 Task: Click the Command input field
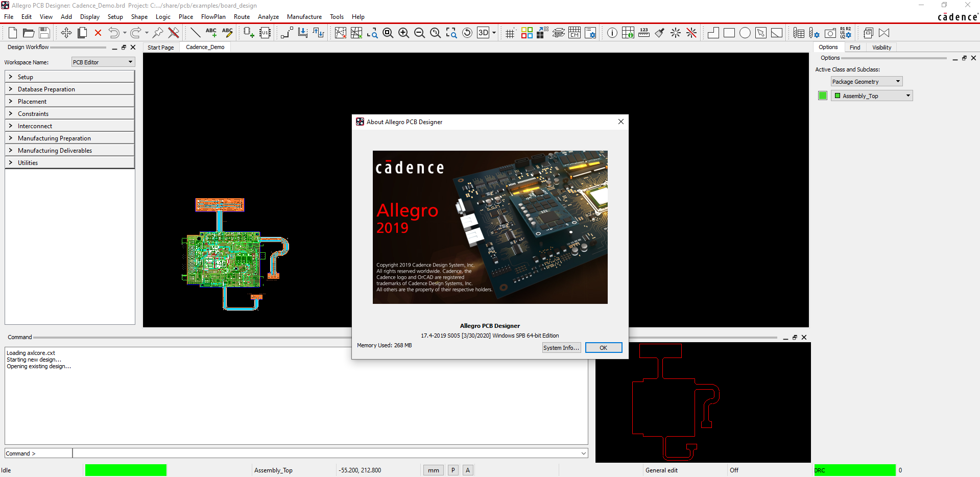(x=330, y=453)
